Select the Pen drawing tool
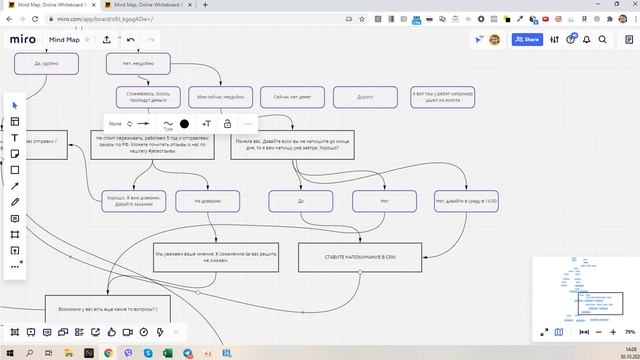Screen dimensions: 640x360 tap(15, 202)
